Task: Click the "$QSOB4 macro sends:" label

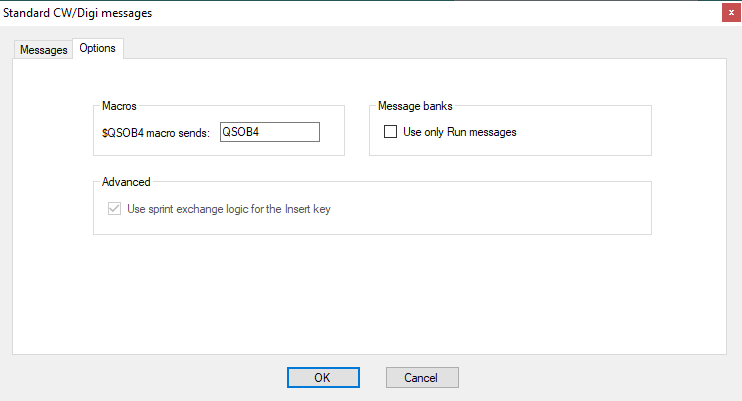Action: point(156,133)
